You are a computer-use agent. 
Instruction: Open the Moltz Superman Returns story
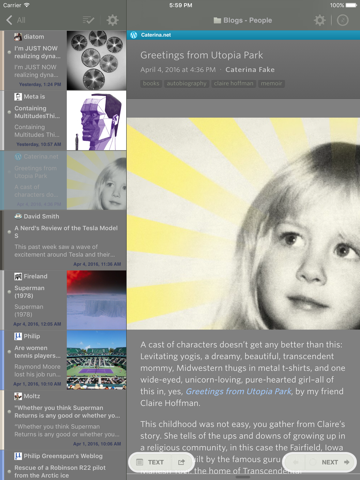click(65, 420)
